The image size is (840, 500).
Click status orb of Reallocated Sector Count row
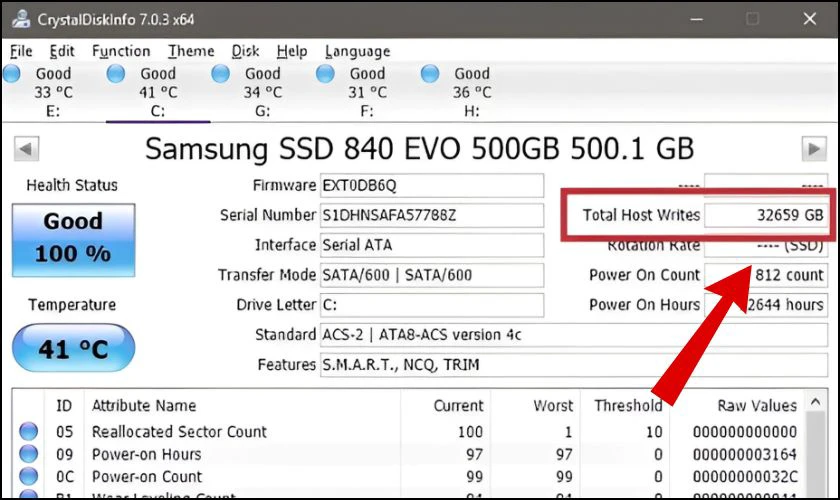[28, 431]
